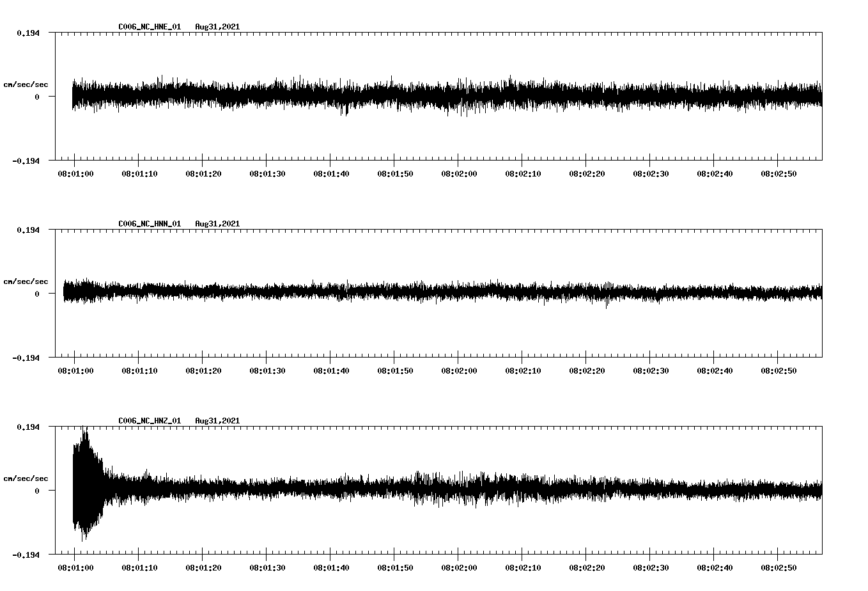Click the zero amplitude label of HNN plot

(x=37, y=294)
